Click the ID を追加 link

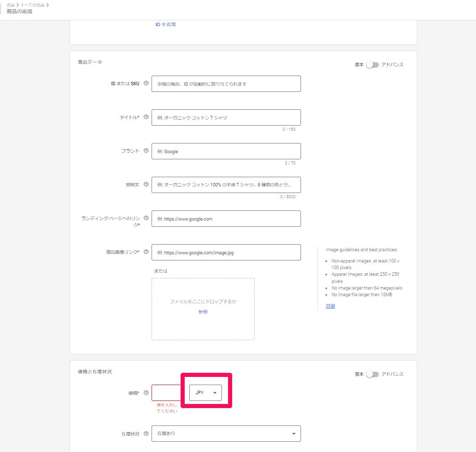[x=166, y=24]
